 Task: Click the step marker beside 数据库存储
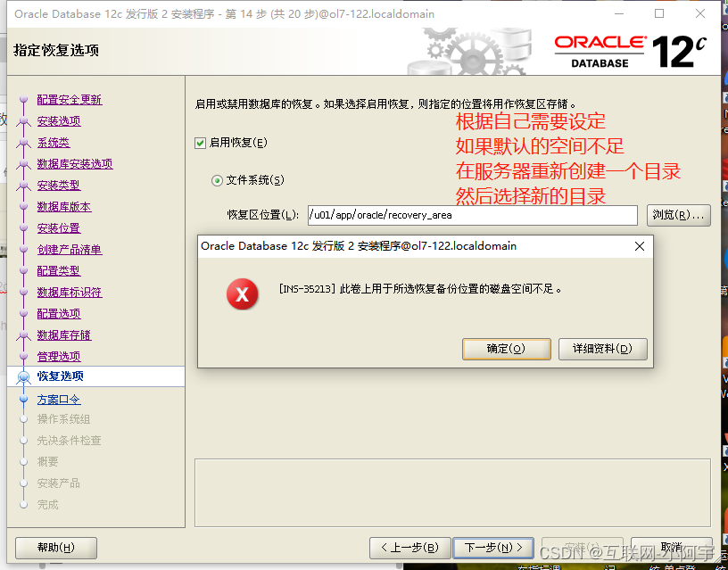[x=24, y=335]
